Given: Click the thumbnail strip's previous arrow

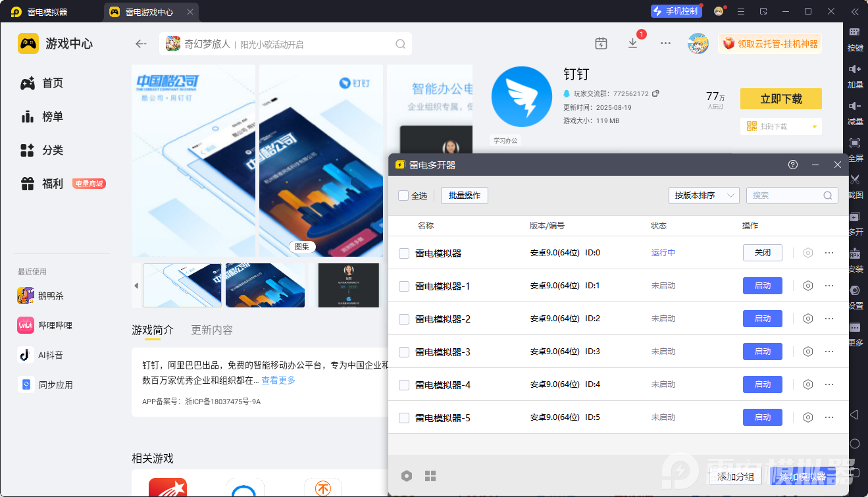Looking at the screenshot, I should click(x=136, y=286).
